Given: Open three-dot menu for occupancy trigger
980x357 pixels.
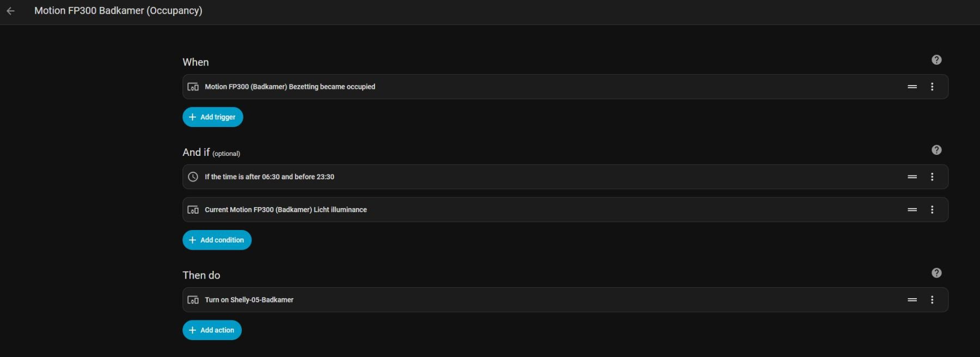Looking at the screenshot, I should (x=932, y=87).
